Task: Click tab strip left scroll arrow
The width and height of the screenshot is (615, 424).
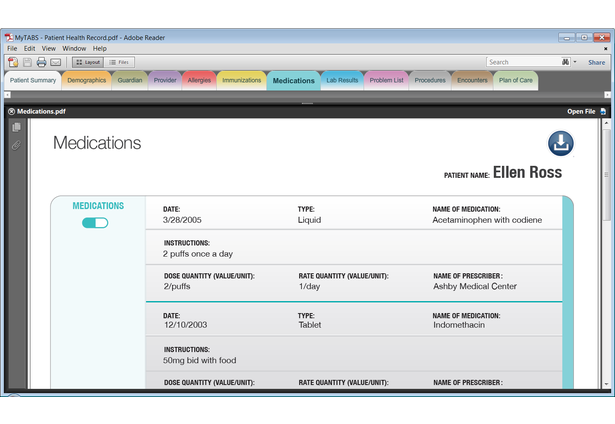Action: [7, 95]
